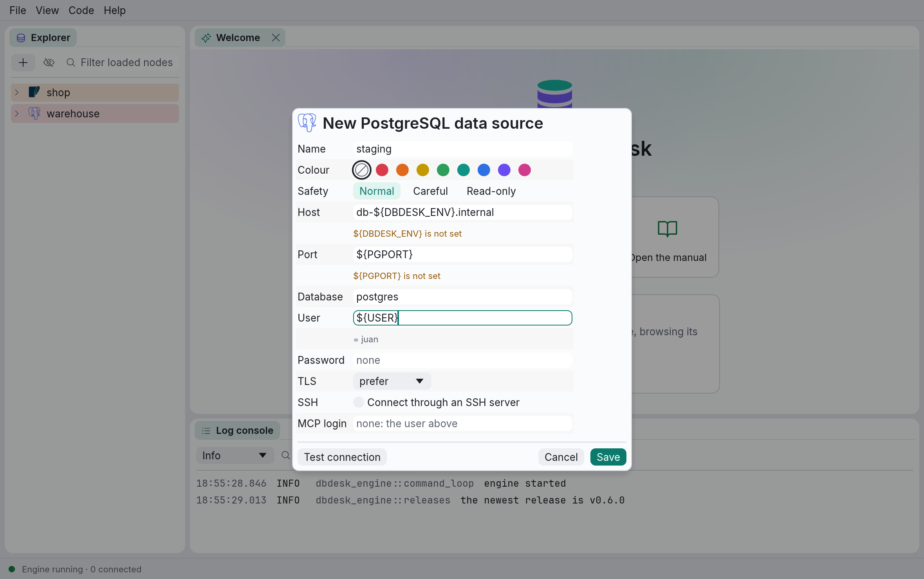Screen dimensions: 924x579
Task: Click the Password field
Action: (x=462, y=360)
